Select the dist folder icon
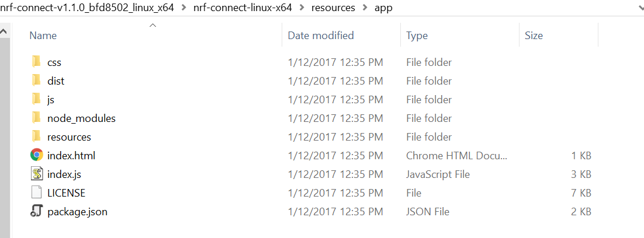This screenshot has height=238, width=644. [x=36, y=80]
